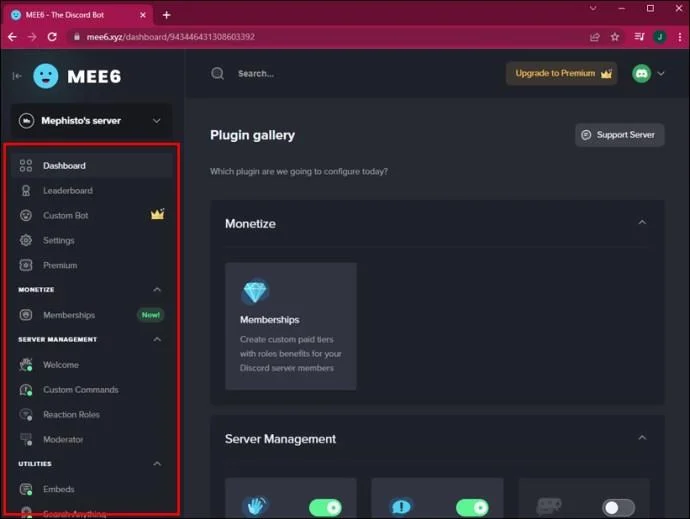This screenshot has width=690, height=519.
Task: Click the Moderator sidebar icon
Action: [26, 439]
